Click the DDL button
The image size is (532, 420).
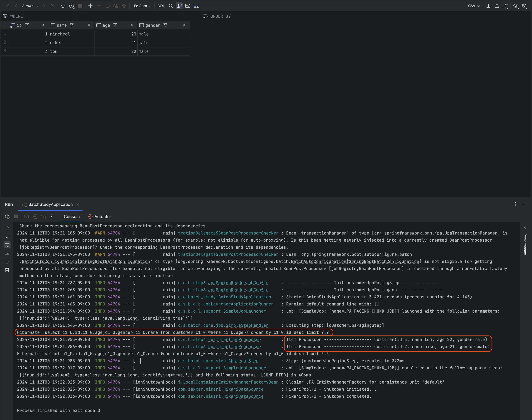tap(161, 6)
